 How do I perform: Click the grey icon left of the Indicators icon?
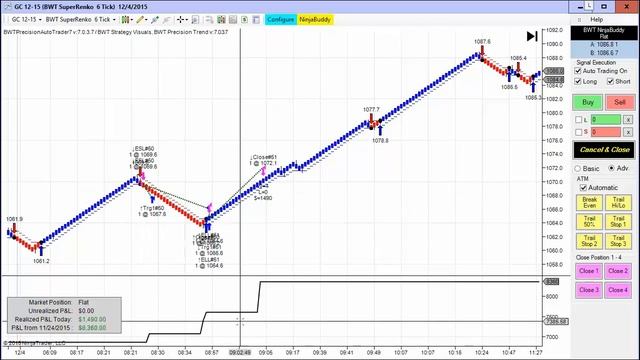pos(209,20)
